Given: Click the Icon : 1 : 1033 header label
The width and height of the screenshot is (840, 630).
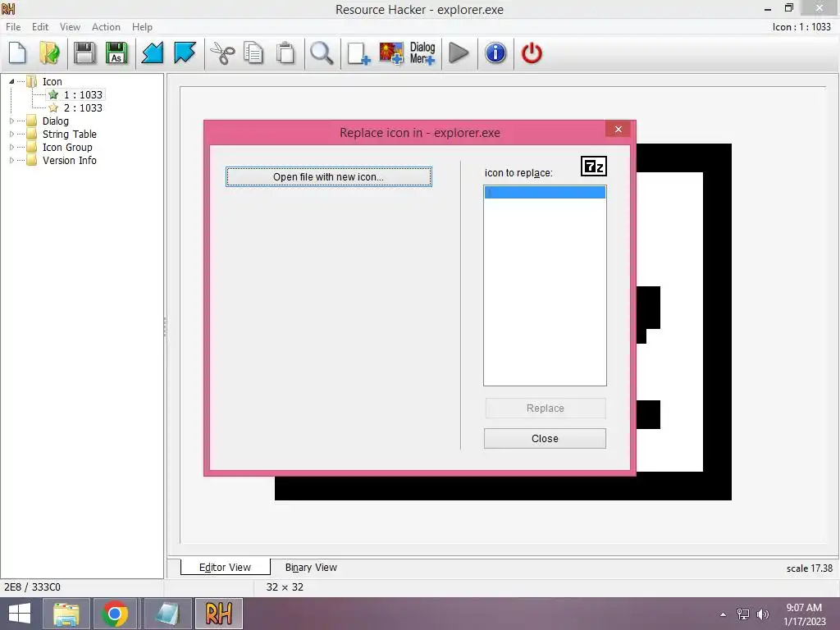Looking at the screenshot, I should pos(801,27).
